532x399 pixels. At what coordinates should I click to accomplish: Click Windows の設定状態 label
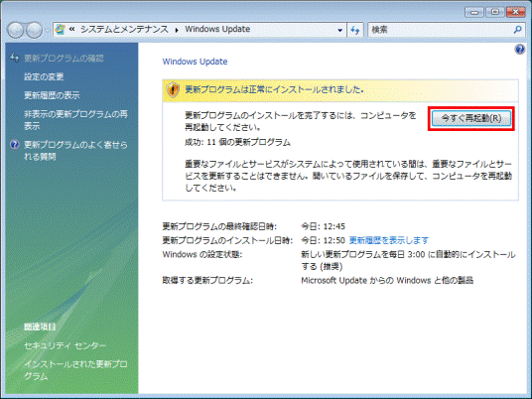202,254
